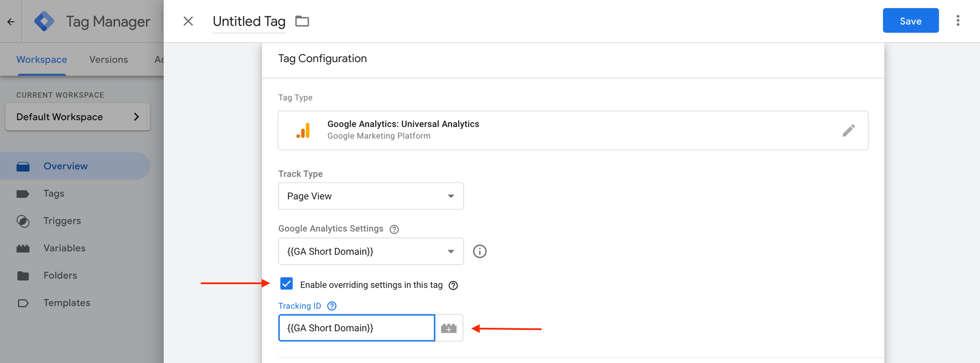Viewport: 980px width, 363px height.
Task: Click the Templates tag icon in sidebar
Action: (23, 303)
